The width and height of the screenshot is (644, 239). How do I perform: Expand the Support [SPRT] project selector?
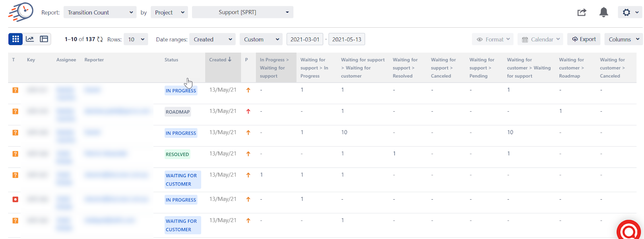(242, 12)
